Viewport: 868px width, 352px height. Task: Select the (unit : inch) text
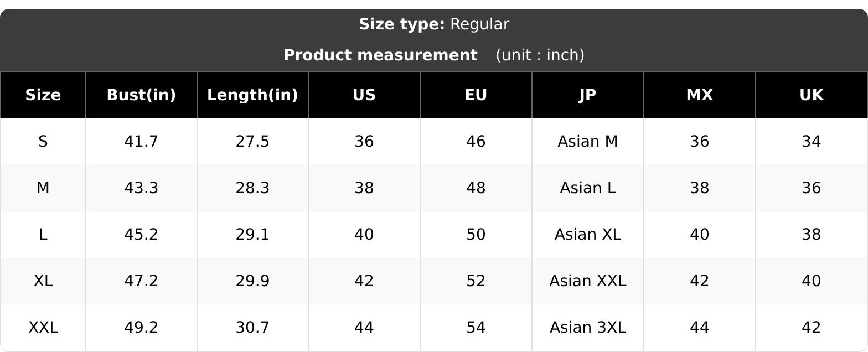(540, 55)
